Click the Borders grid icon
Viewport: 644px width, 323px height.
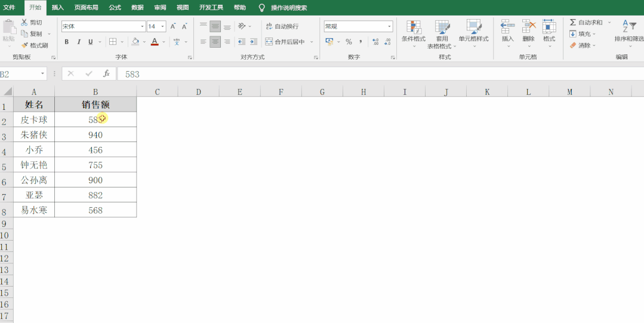tap(113, 42)
